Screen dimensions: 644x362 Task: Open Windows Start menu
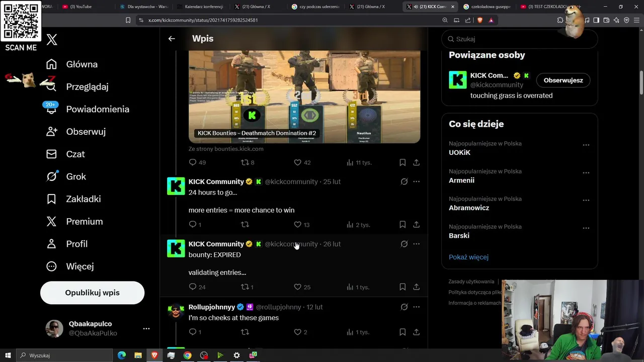point(8,355)
